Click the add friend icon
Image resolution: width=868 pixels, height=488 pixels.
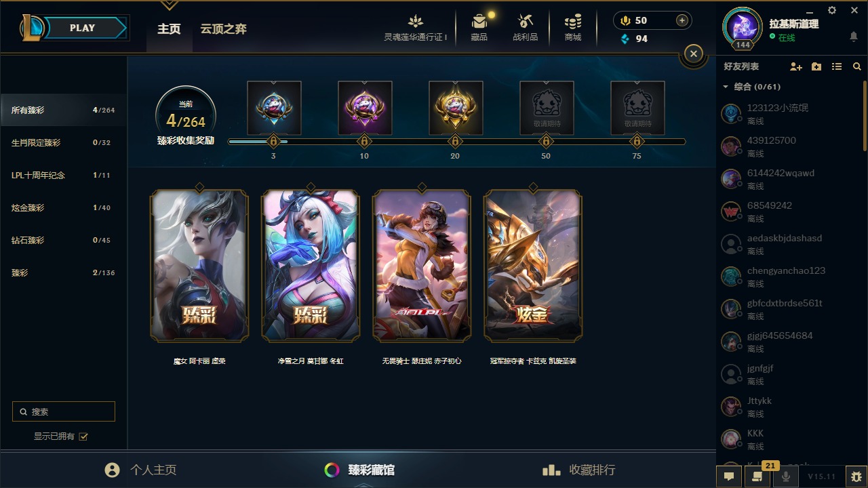796,66
